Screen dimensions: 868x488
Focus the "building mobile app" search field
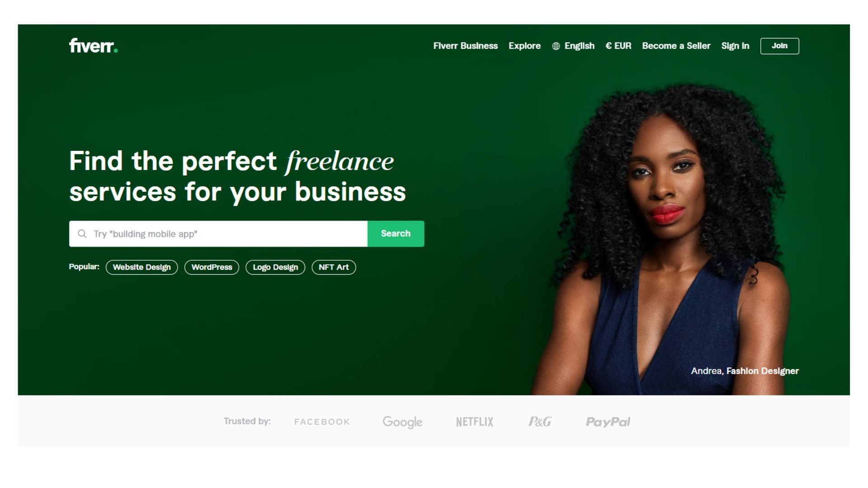click(x=218, y=234)
